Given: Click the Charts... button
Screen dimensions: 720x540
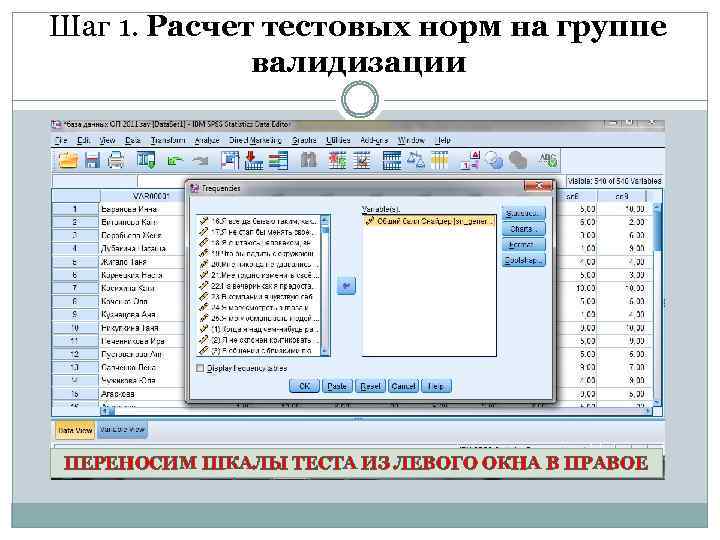Looking at the screenshot, I should click(x=524, y=229).
